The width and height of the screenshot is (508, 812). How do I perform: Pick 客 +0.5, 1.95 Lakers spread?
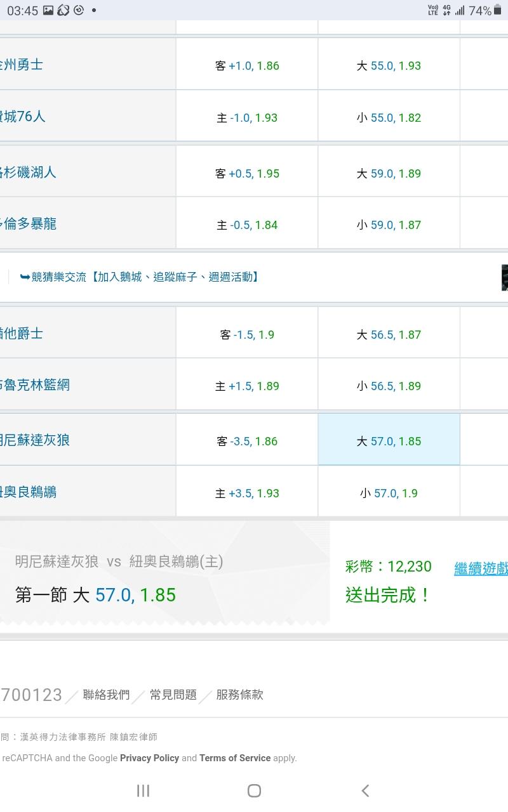247,174
